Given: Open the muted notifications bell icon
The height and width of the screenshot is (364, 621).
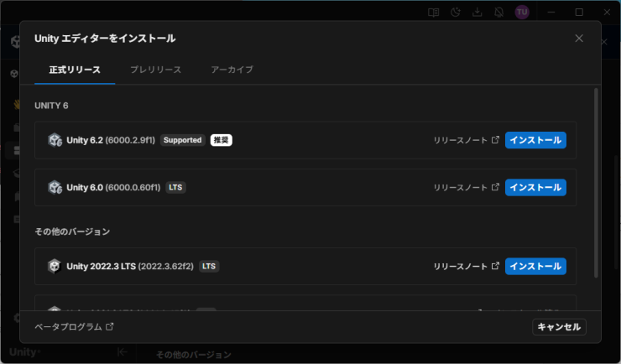Looking at the screenshot, I should [499, 13].
